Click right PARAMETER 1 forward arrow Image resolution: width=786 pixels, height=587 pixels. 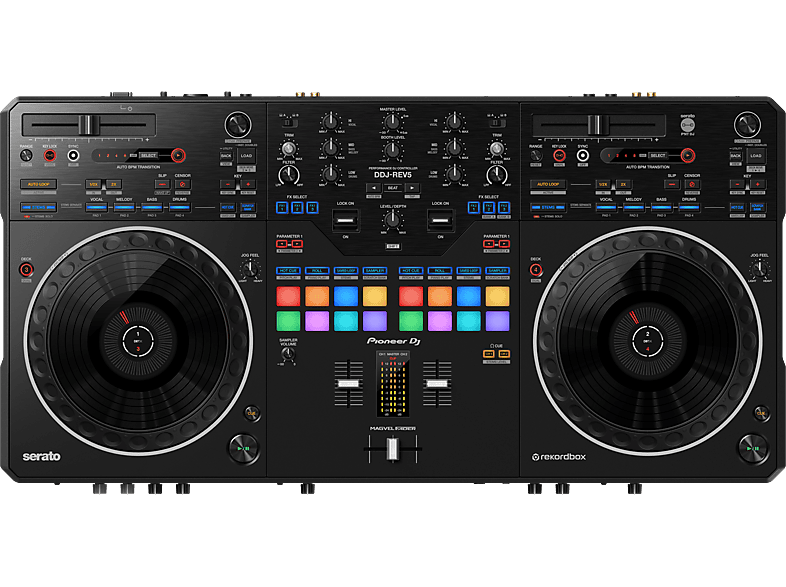click(504, 244)
